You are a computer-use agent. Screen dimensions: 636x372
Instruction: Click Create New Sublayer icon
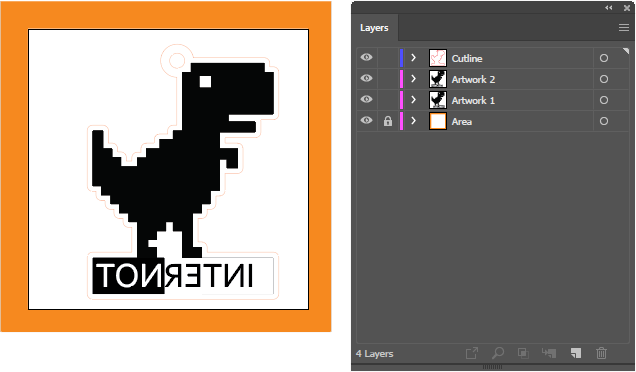point(549,353)
